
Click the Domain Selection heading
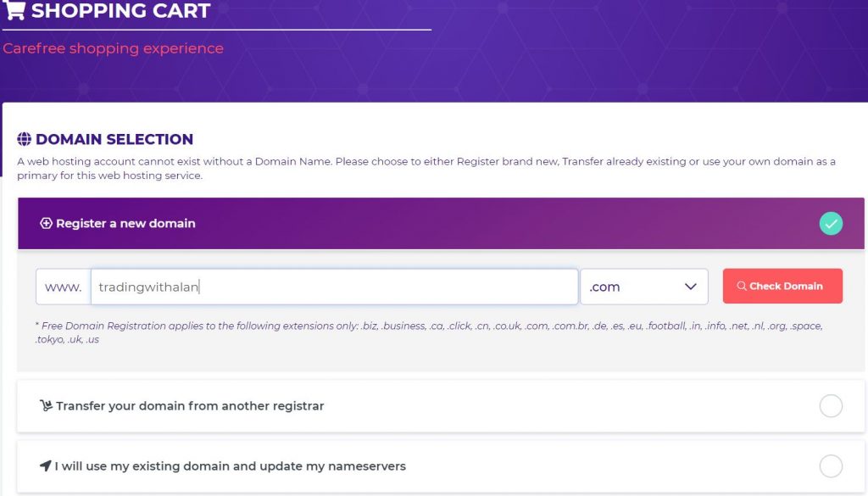click(114, 139)
